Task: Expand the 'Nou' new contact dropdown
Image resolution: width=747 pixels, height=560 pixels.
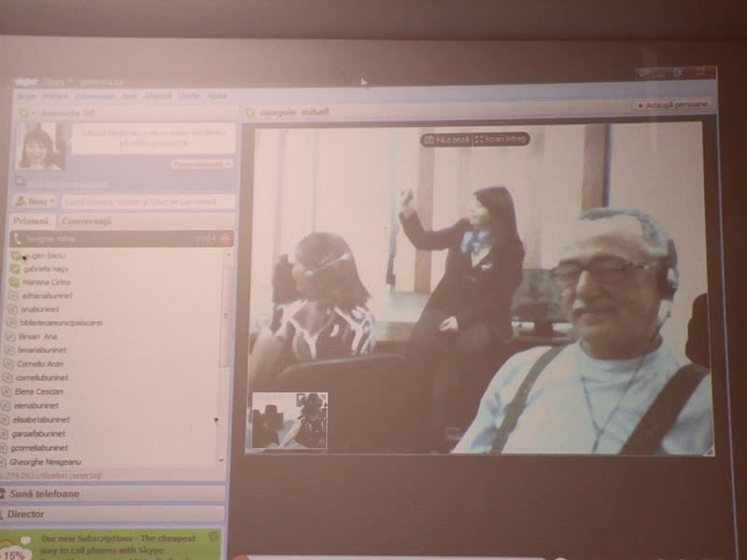Action: click(34, 201)
